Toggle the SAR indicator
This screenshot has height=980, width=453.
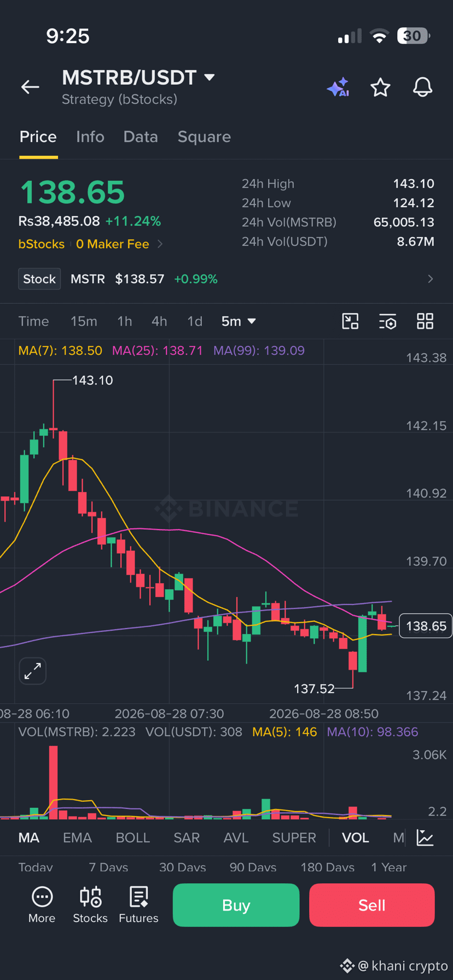187,838
